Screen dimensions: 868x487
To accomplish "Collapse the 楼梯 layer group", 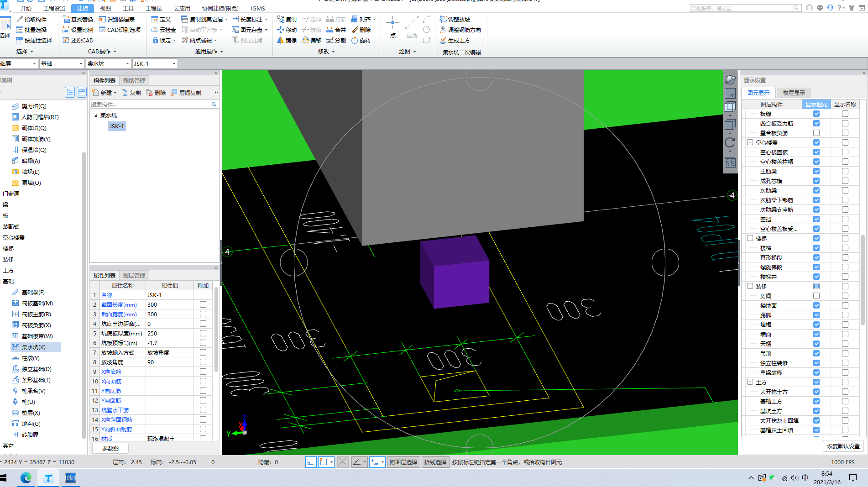I will (750, 238).
